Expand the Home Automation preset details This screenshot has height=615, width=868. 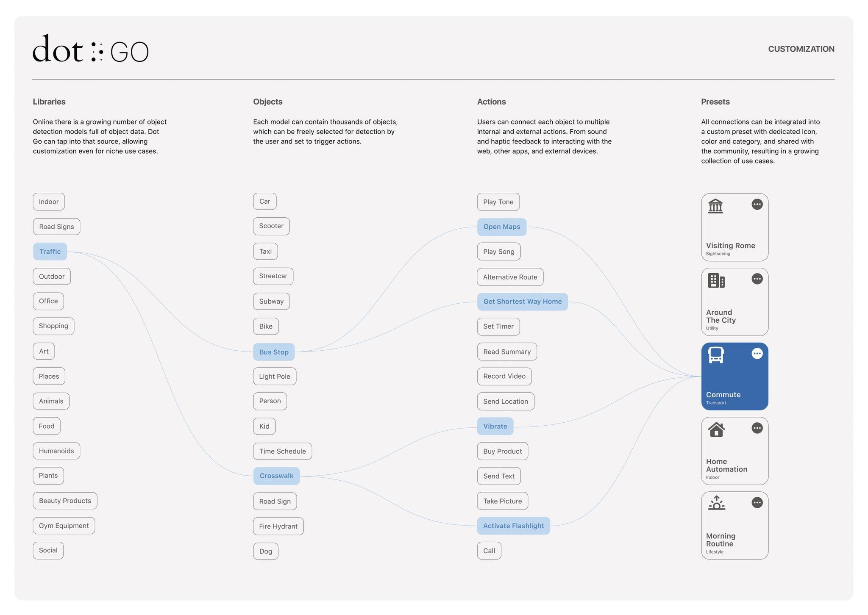click(757, 428)
